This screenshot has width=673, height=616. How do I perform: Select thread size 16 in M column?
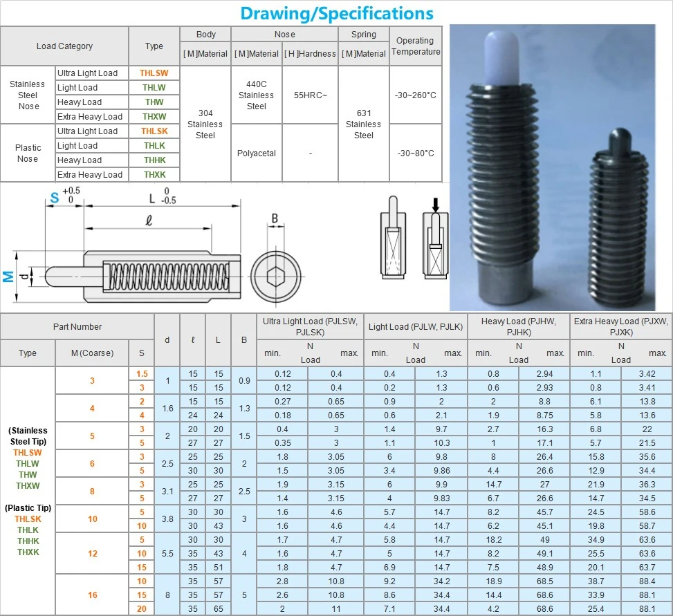click(x=92, y=595)
